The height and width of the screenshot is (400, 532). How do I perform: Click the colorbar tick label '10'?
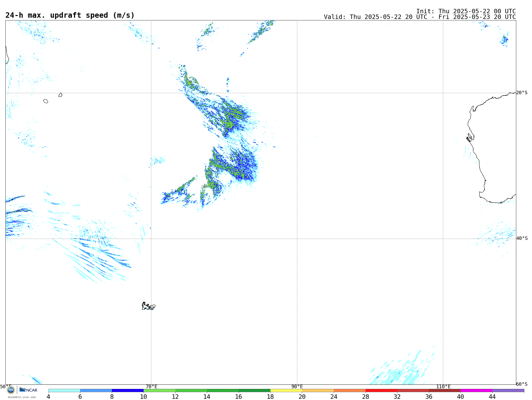[x=144, y=397]
